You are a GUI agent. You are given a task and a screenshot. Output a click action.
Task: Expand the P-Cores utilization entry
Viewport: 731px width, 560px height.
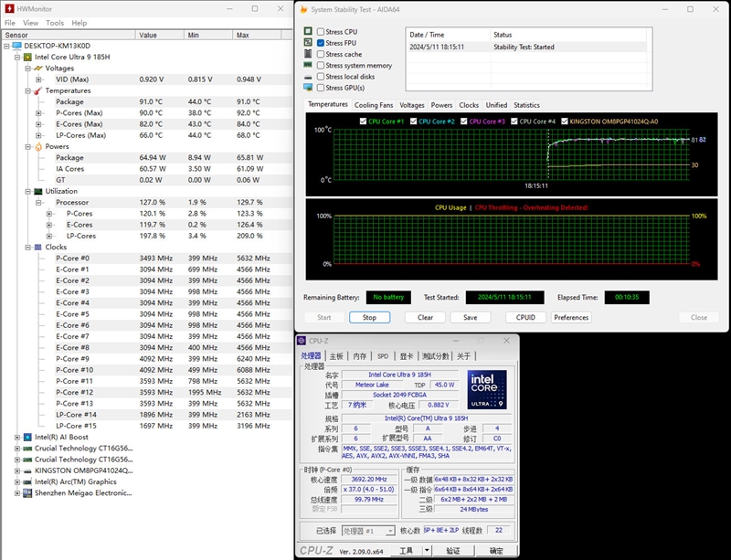coord(49,214)
